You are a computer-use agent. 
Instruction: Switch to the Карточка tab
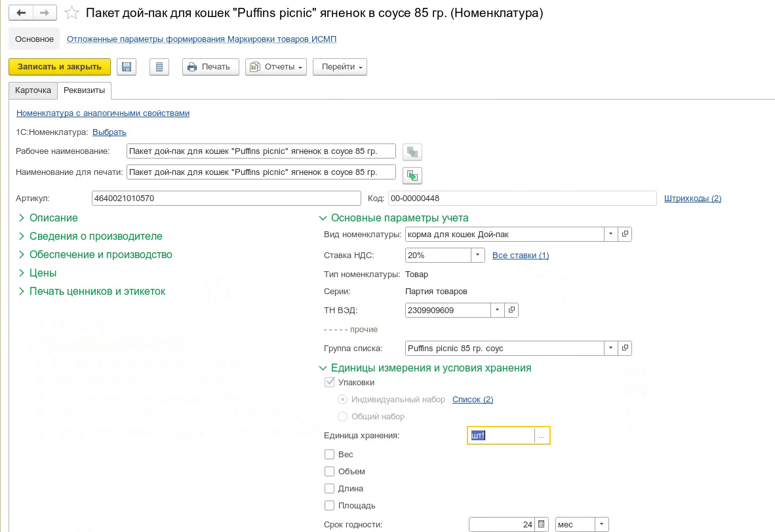coord(33,90)
